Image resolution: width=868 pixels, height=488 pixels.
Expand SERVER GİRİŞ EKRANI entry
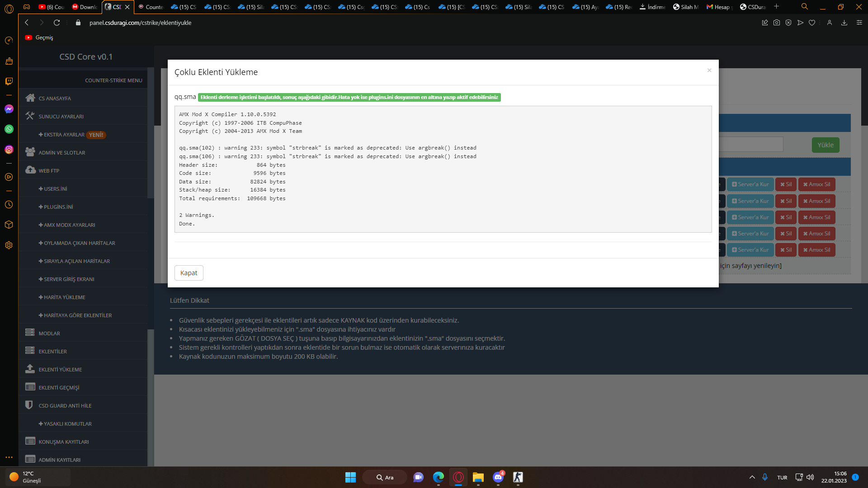pos(66,279)
